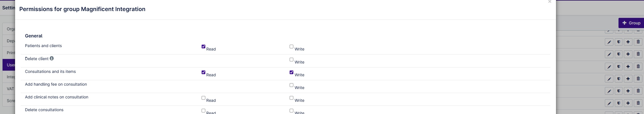Click shield icon in last full group row
Viewport: 644px width, 114px height.
[x=619, y=103]
